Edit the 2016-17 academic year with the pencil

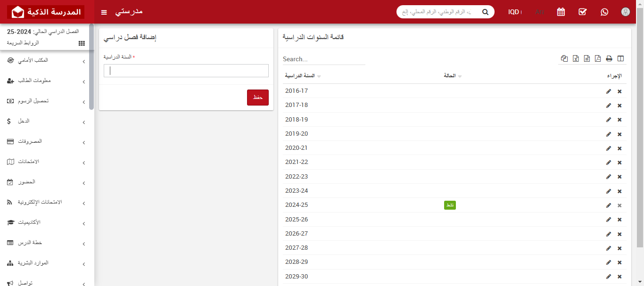tap(609, 91)
